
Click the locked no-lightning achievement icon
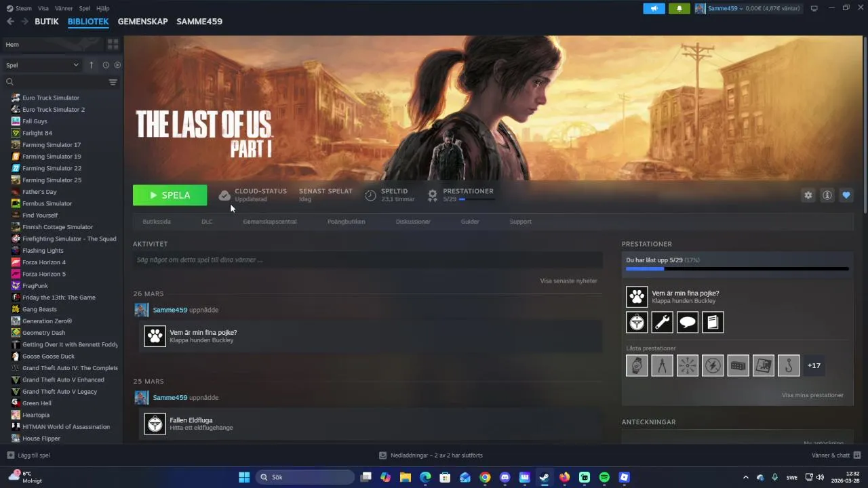coord(713,365)
